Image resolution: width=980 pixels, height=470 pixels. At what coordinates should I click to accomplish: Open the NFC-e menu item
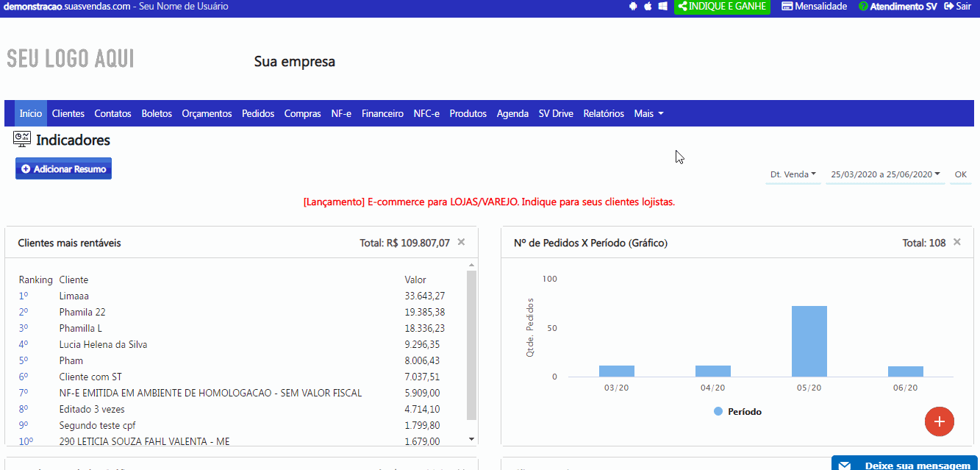click(426, 113)
